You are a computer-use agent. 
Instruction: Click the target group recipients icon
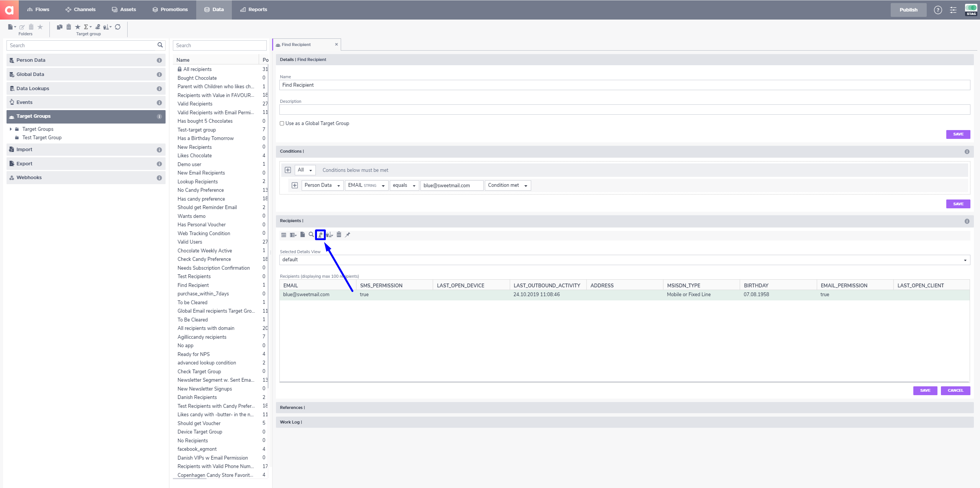pyautogui.click(x=98, y=27)
